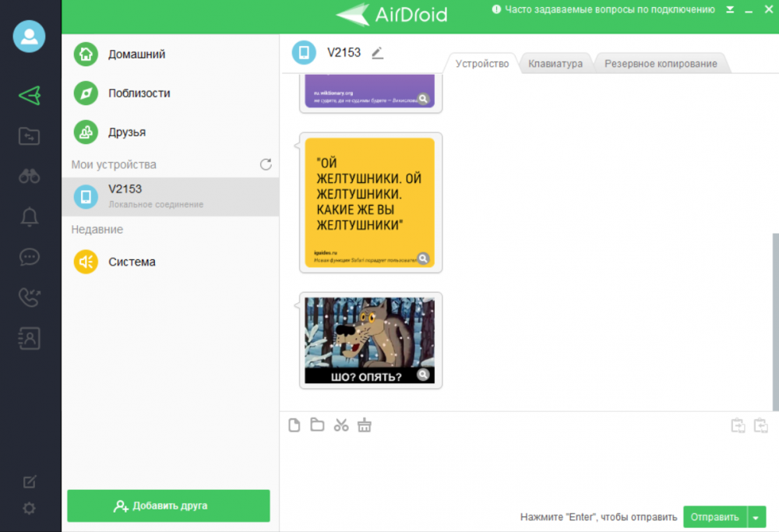Attach a file with the document icon

coord(294,425)
